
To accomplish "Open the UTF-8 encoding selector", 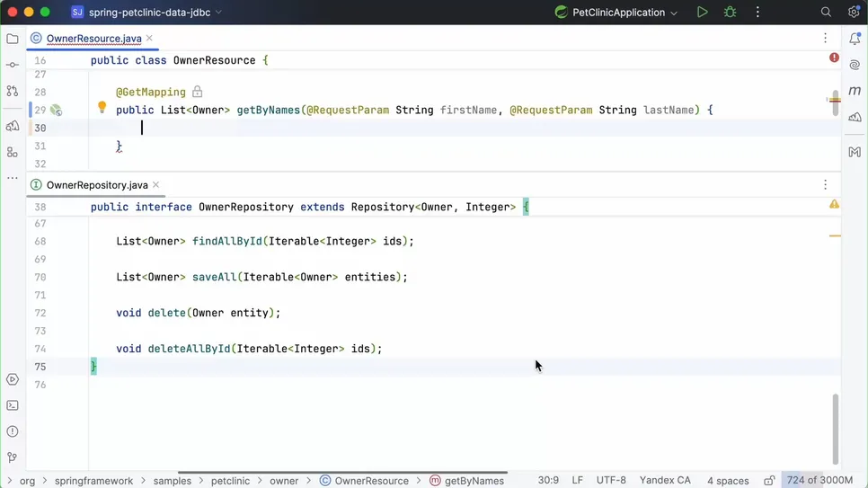I will 611,480.
